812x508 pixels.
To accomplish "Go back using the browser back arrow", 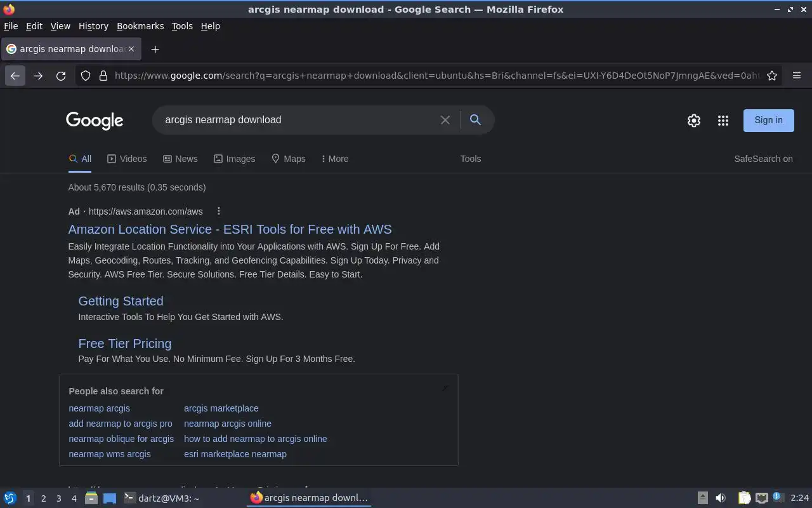I will (x=15, y=76).
